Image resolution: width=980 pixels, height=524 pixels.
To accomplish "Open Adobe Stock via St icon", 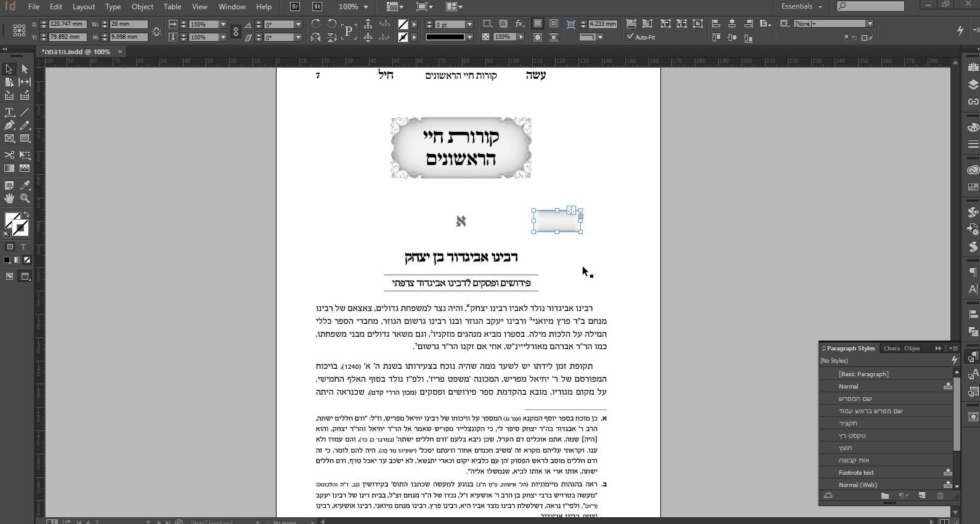I will [317, 7].
